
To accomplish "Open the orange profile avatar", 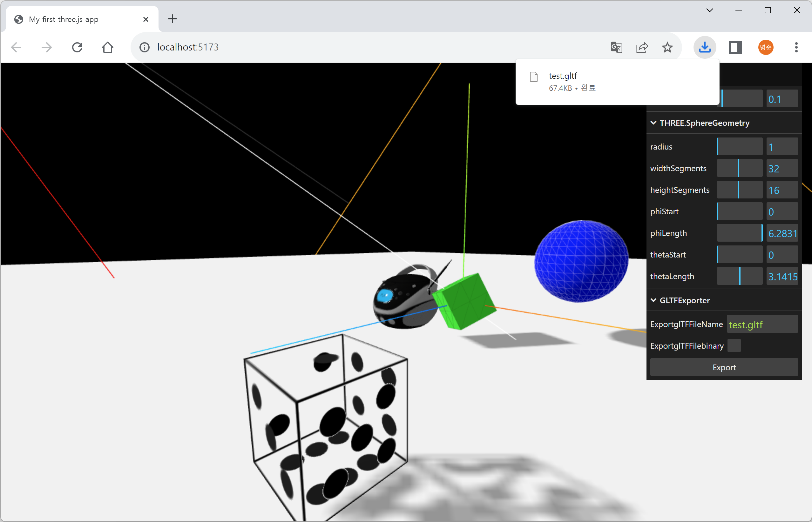I will tap(766, 47).
